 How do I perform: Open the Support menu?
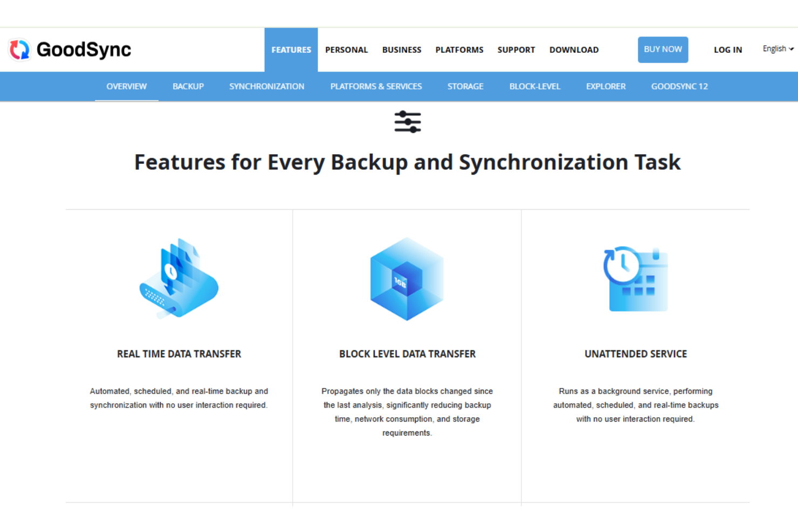click(x=516, y=50)
